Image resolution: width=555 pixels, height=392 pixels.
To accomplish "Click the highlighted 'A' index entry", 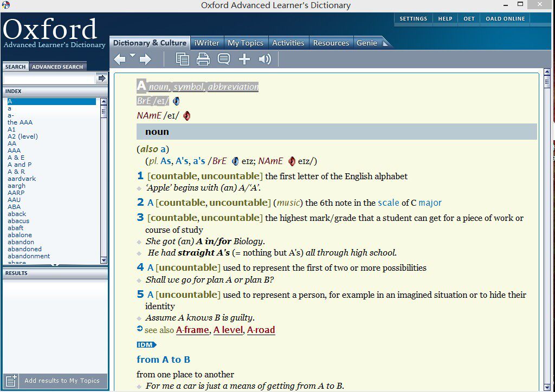I will 51,101.
